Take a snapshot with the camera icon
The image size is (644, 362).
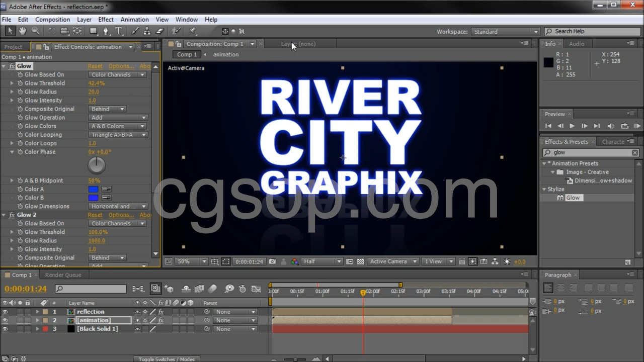[x=272, y=261]
